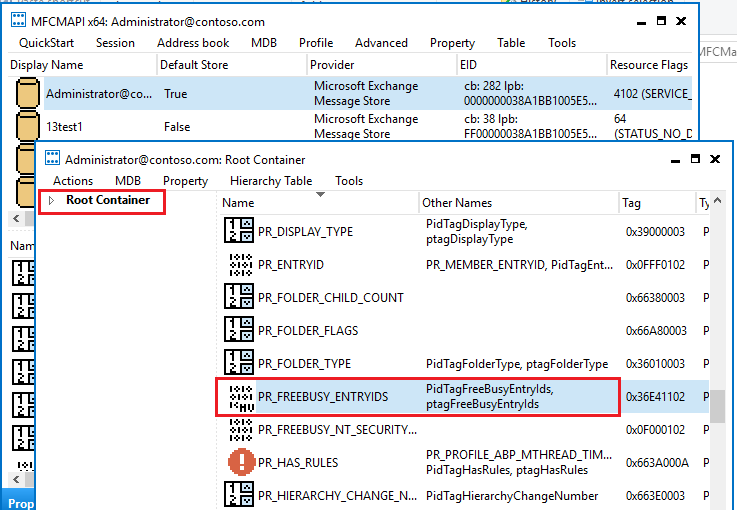Click the 0x0FFF0102 tag value
737x510 pixels.
click(655, 265)
